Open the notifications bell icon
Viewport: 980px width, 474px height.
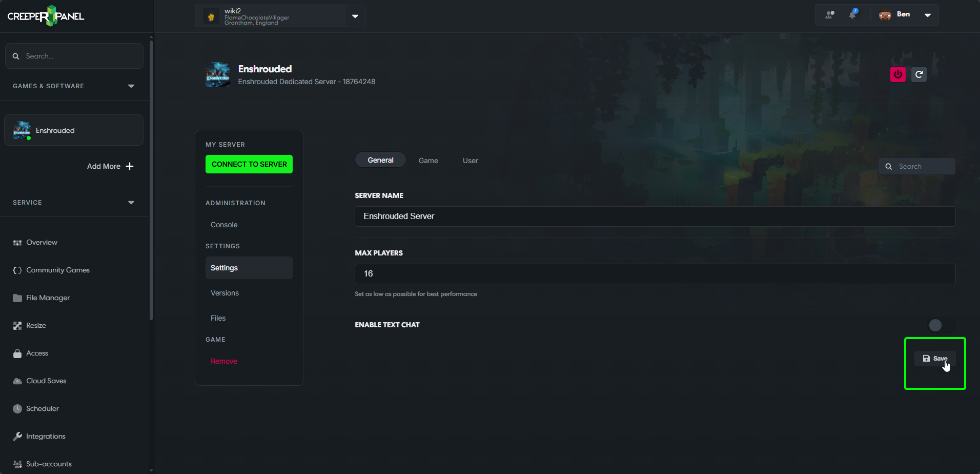click(853, 14)
